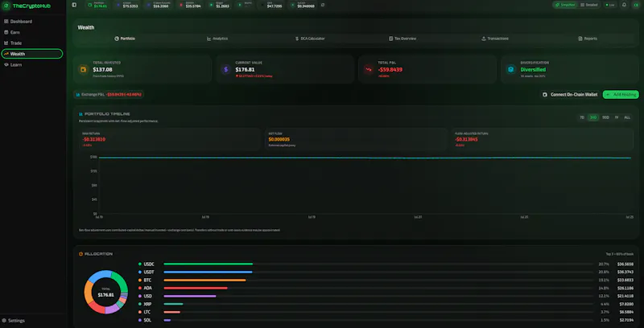The width and height of the screenshot is (644, 328).
Task: Click the Diversified status text
Action: (x=533, y=70)
